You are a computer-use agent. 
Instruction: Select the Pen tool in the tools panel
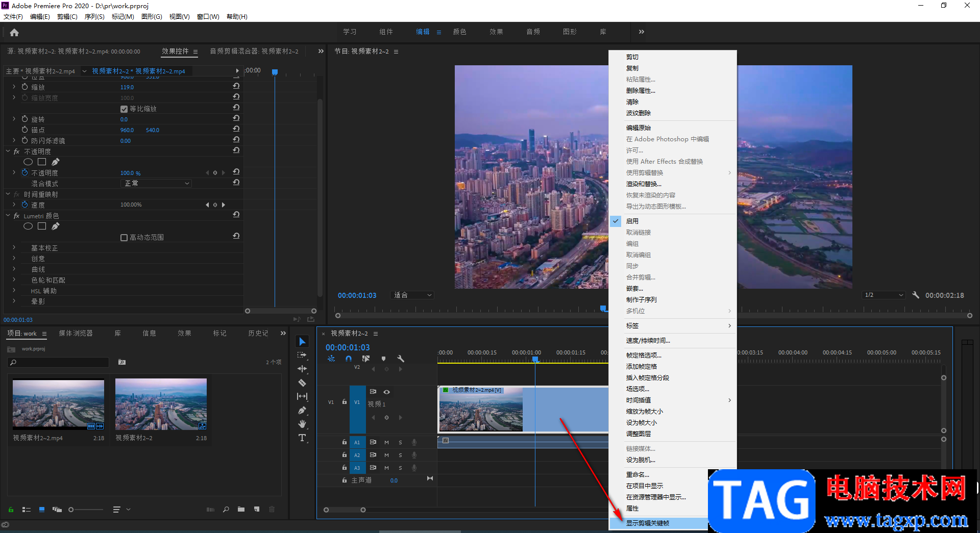(x=302, y=410)
